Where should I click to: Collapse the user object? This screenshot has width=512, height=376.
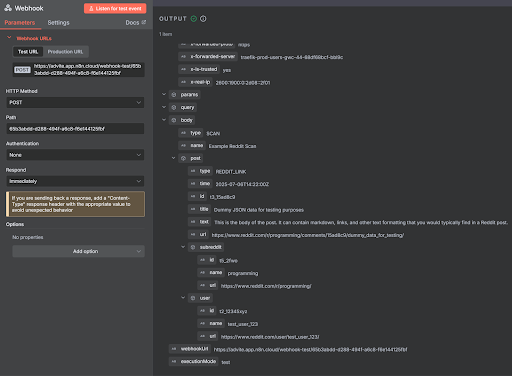point(183,298)
